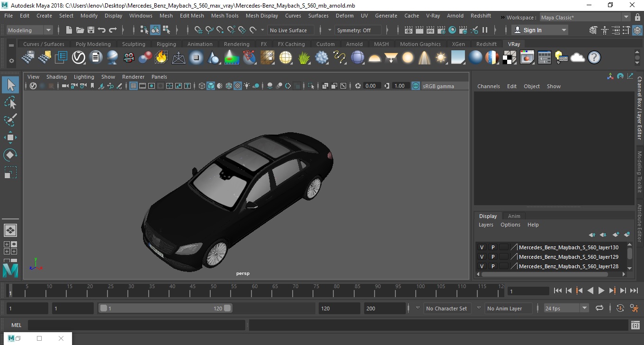Open the Mesh Tools menu

(x=224, y=16)
